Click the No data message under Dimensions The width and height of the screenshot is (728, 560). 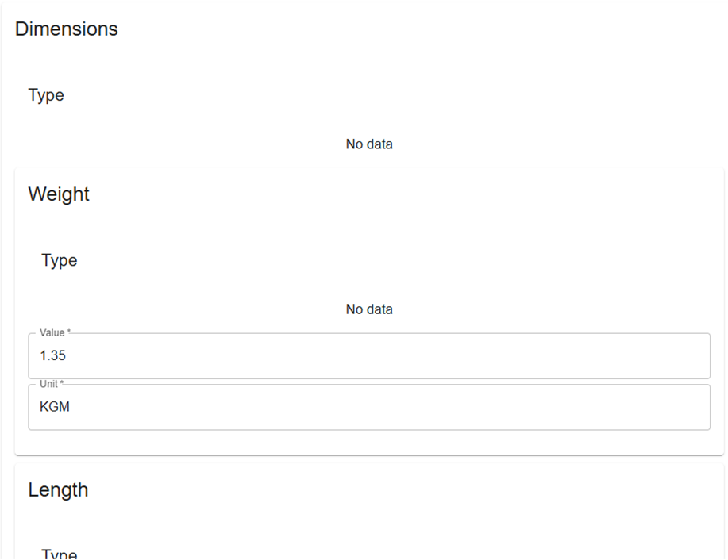[x=369, y=144]
